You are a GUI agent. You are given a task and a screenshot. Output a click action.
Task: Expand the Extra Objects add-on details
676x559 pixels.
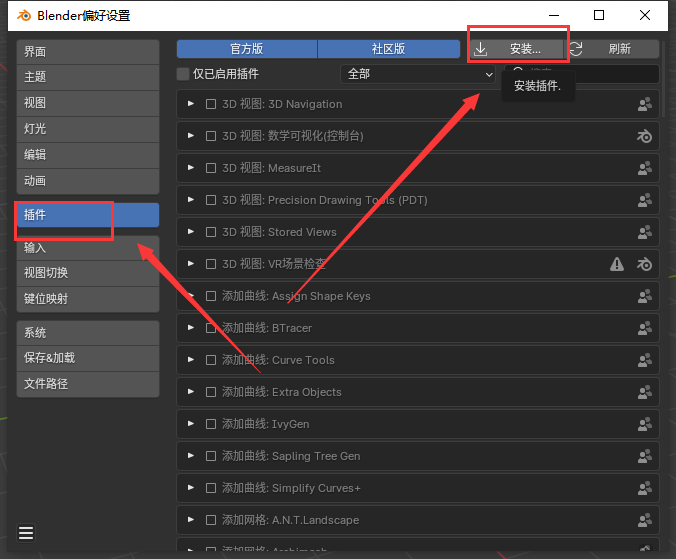191,391
